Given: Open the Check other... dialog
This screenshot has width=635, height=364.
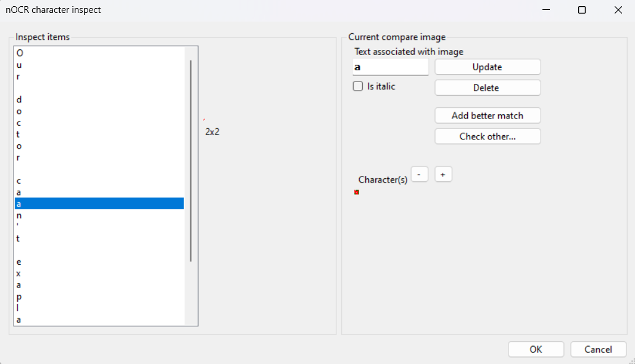Looking at the screenshot, I should (488, 136).
